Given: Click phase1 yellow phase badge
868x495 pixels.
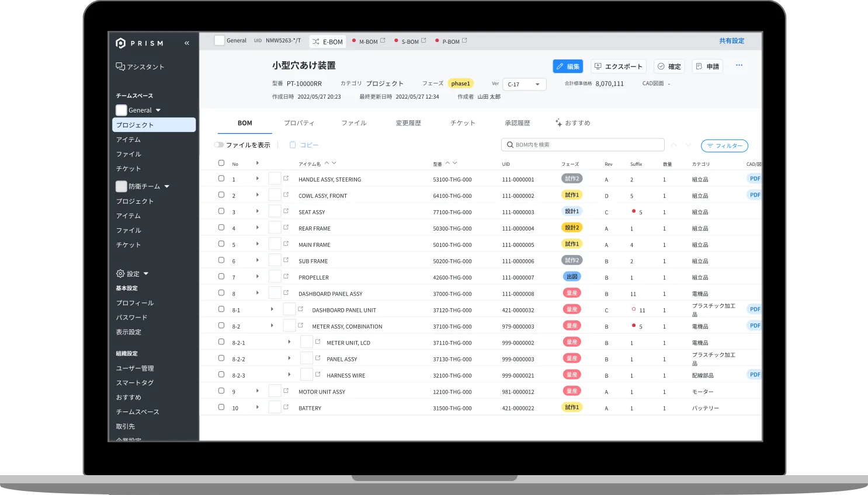Looking at the screenshot, I should click(460, 83).
